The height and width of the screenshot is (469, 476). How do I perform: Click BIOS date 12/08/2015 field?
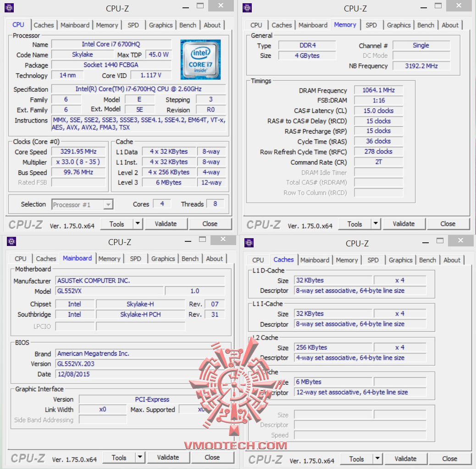click(140, 374)
